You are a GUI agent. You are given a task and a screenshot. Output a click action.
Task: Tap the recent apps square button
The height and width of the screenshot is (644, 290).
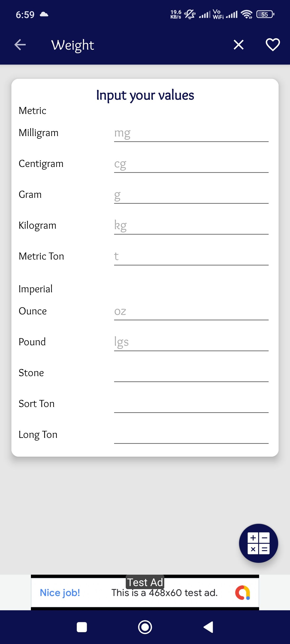pyautogui.click(x=82, y=627)
